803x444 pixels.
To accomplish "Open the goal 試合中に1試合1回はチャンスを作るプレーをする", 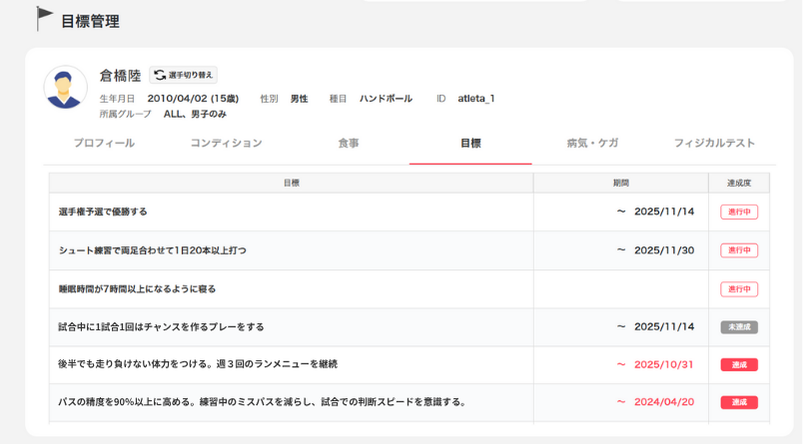I will [162, 327].
